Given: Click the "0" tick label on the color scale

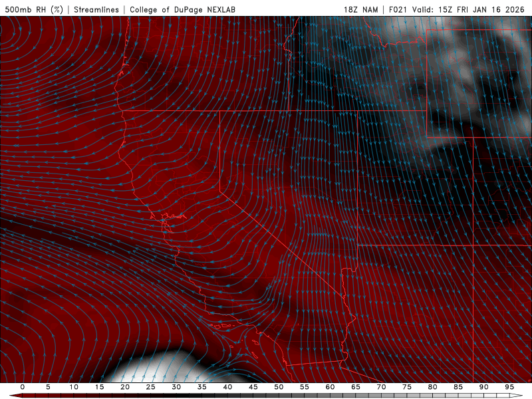Looking at the screenshot, I should pos(23,387).
